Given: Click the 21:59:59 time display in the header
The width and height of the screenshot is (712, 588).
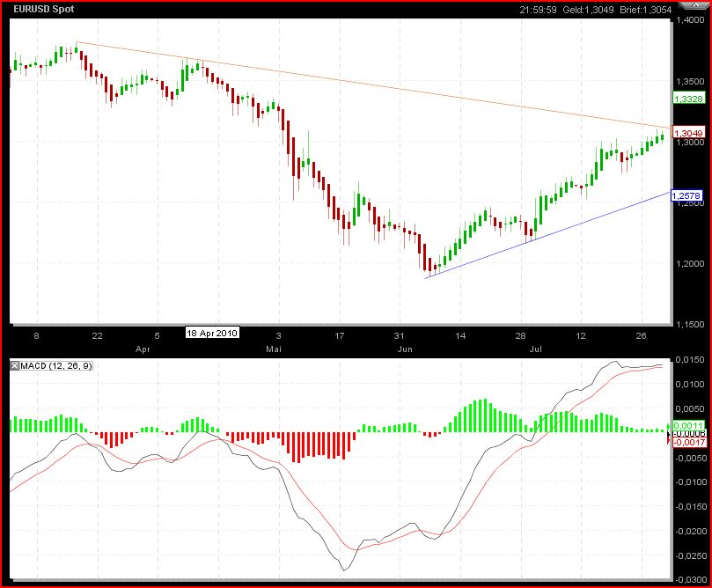Looking at the screenshot, I should [x=536, y=10].
